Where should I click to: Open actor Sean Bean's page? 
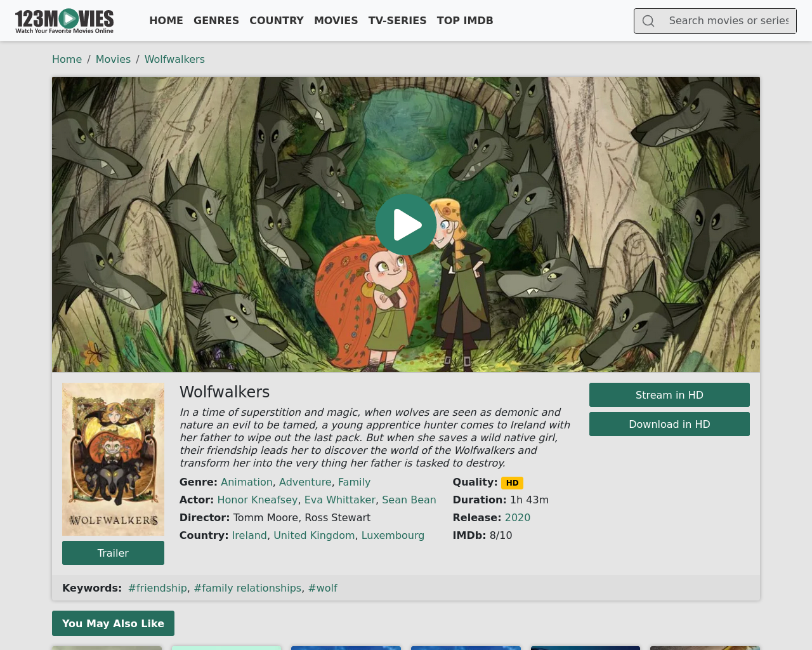pyautogui.click(x=409, y=500)
